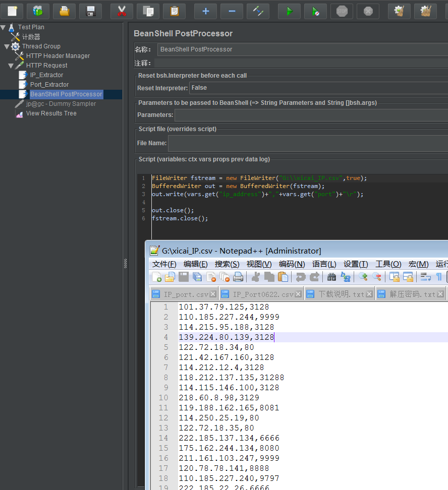This screenshot has height=490, width=448.
Task: Click Notepad++ Paste icon
Action: point(283,277)
